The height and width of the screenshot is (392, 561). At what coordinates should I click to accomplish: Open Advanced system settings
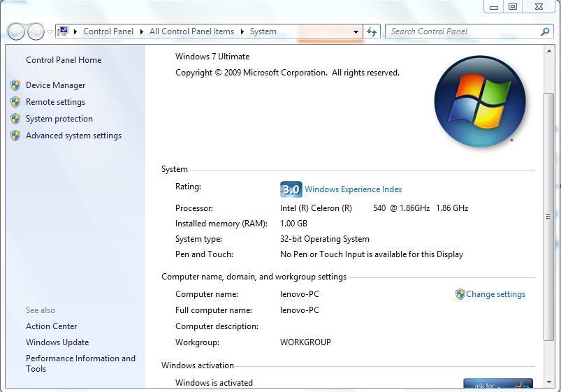point(73,136)
